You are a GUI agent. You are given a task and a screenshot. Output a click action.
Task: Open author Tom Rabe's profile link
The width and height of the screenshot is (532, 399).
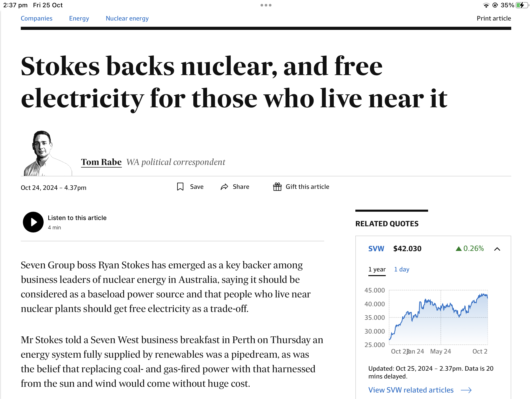pos(101,162)
